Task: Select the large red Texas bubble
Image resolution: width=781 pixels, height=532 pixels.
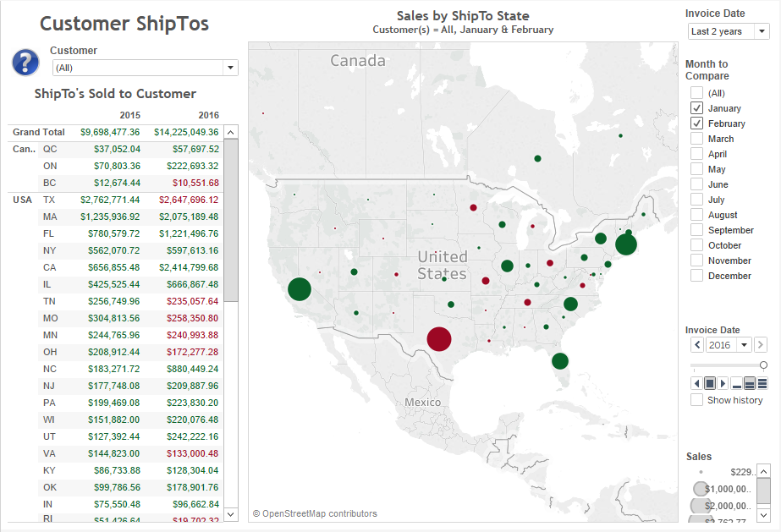Action: (439, 339)
